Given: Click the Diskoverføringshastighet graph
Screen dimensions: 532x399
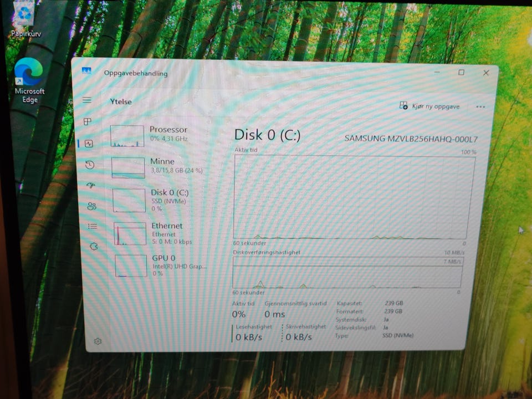Looking at the screenshot, I should pos(347,273).
